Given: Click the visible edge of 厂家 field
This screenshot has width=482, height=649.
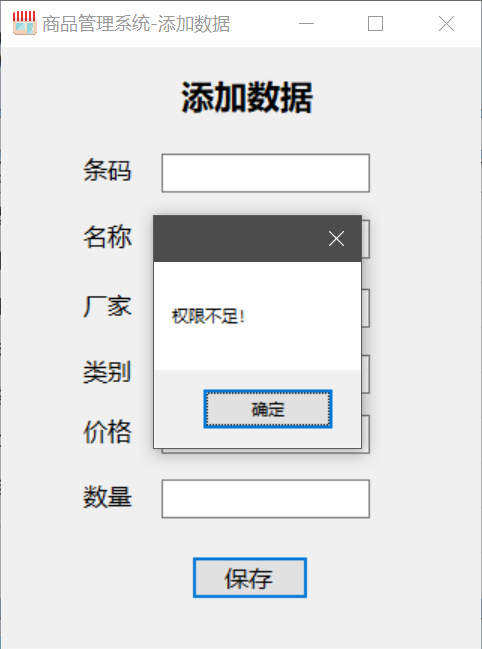Looking at the screenshot, I should [x=366, y=308].
